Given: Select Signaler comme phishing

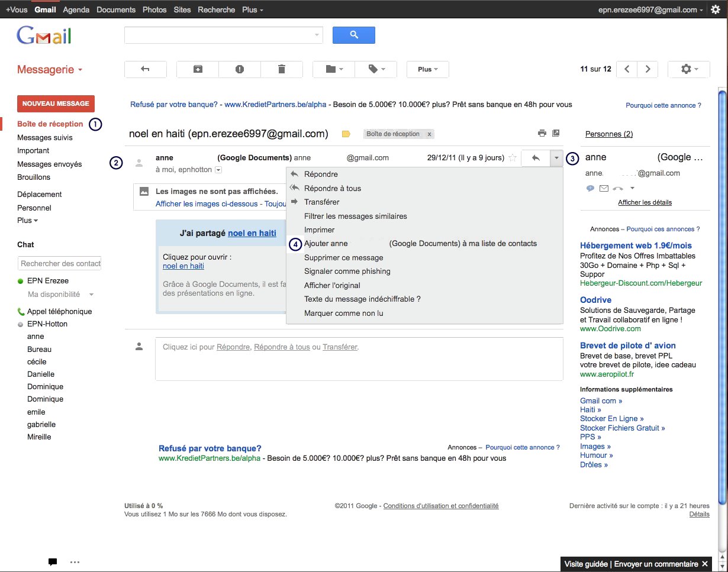Looking at the screenshot, I should 424,271.
